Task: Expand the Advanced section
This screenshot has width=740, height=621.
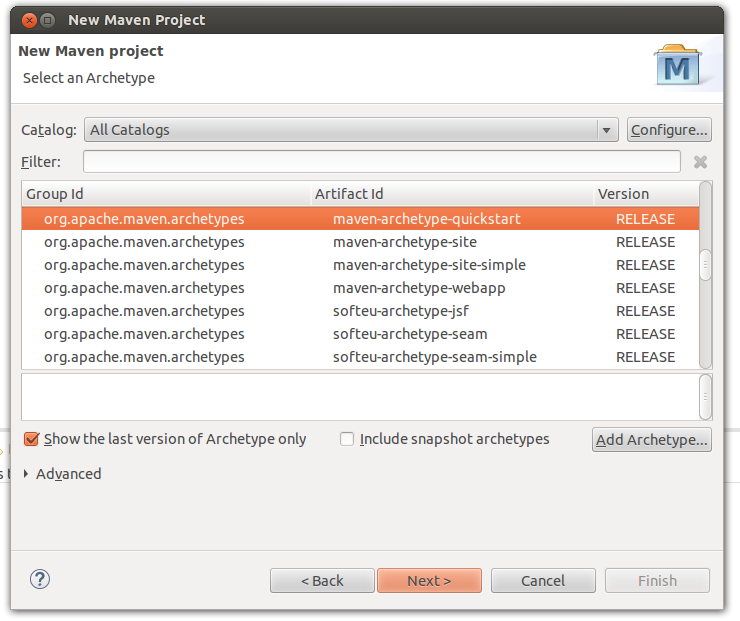Action: coord(26,474)
